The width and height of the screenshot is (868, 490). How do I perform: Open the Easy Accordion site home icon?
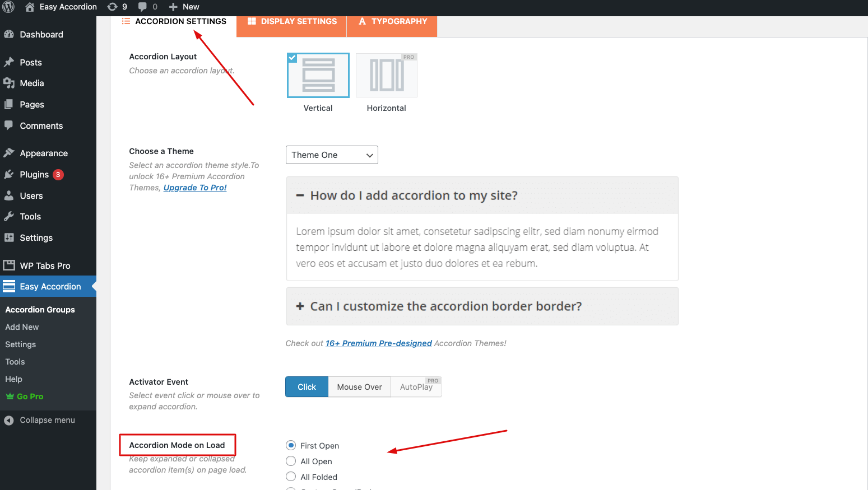point(30,7)
